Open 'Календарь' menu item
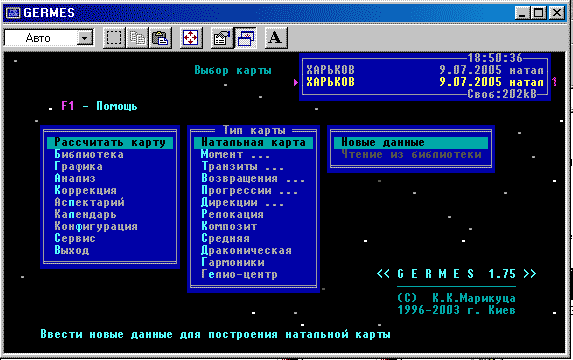The image size is (573, 360). [x=85, y=215]
